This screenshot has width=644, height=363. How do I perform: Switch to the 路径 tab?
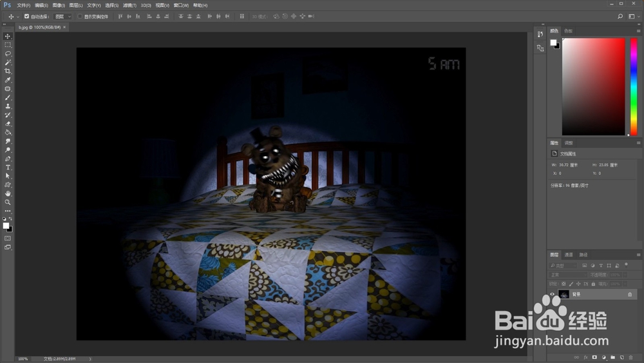click(583, 255)
